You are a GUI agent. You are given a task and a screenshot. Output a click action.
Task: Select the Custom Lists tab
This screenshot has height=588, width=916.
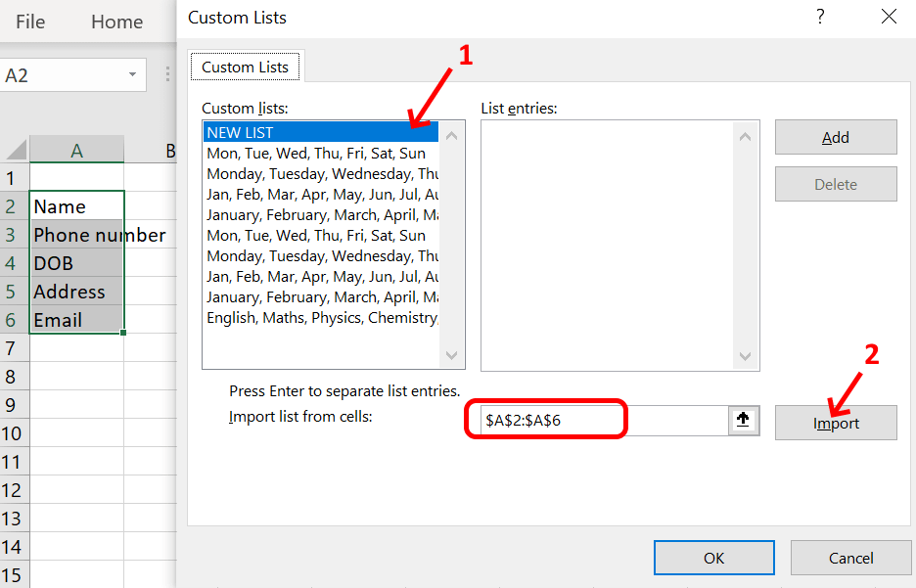(245, 67)
